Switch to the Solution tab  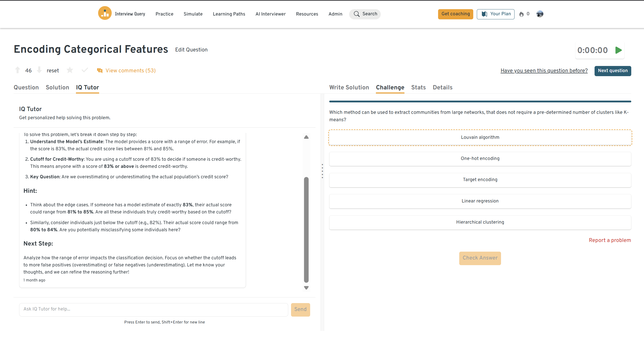pyautogui.click(x=57, y=87)
